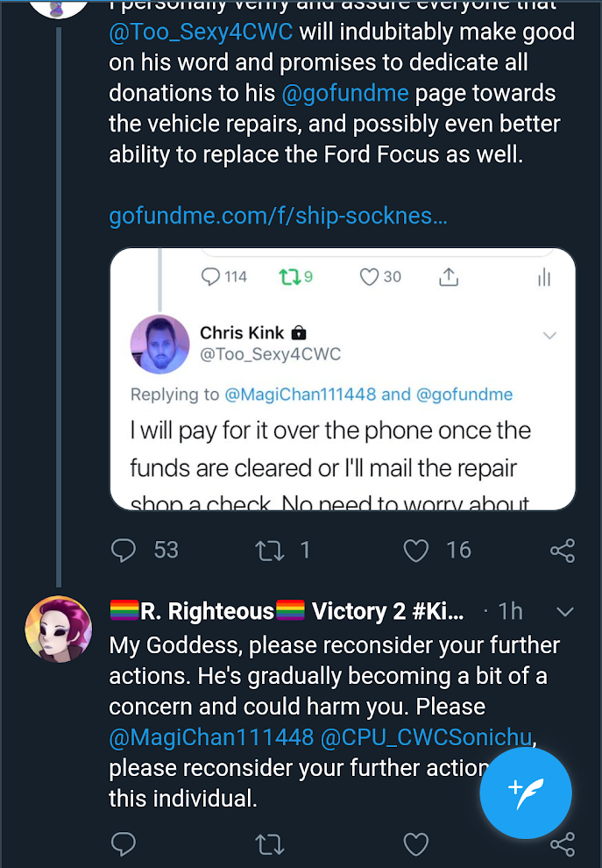Share the tweet with 53 replies
This screenshot has height=868, width=602.
coord(563,551)
